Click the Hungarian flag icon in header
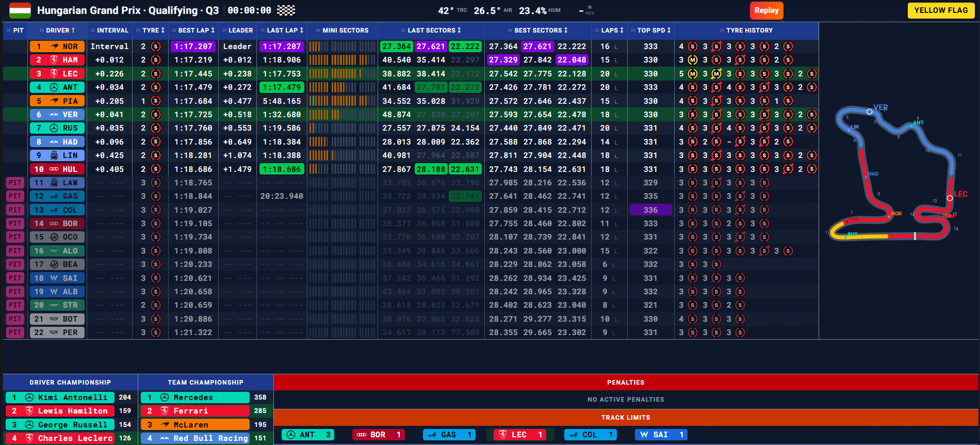The image size is (980, 445). 20,10
